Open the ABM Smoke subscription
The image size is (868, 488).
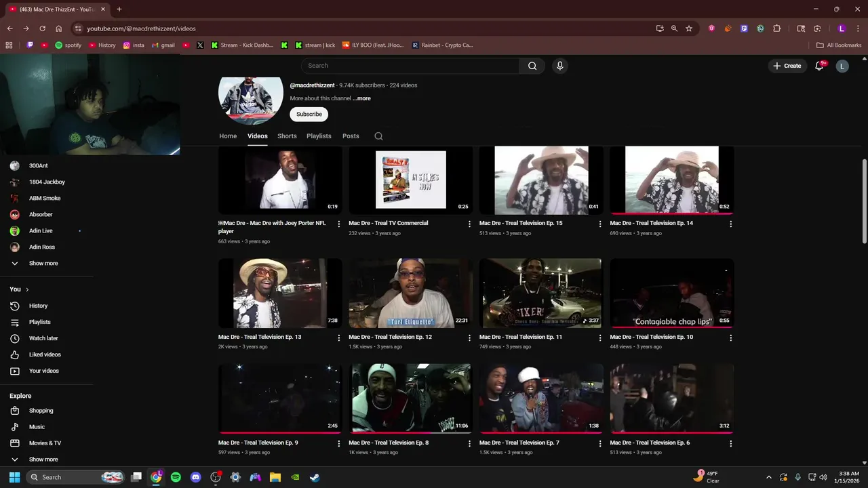[46, 198]
